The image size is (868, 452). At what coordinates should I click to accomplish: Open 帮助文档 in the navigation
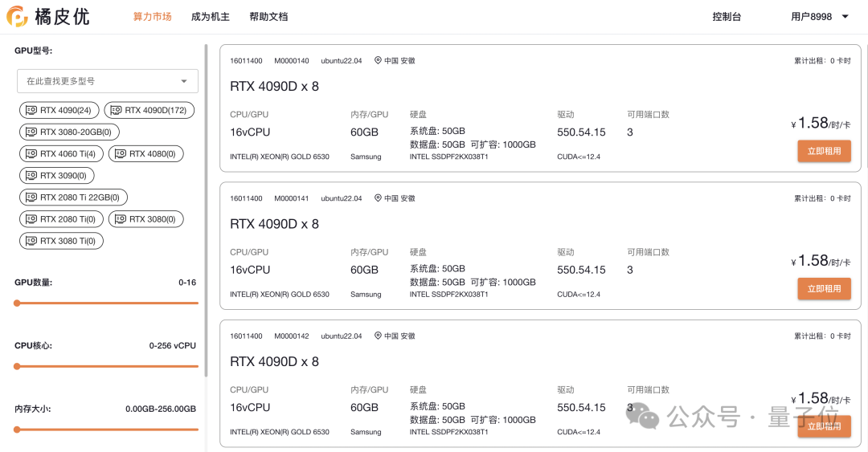[268, 16]
